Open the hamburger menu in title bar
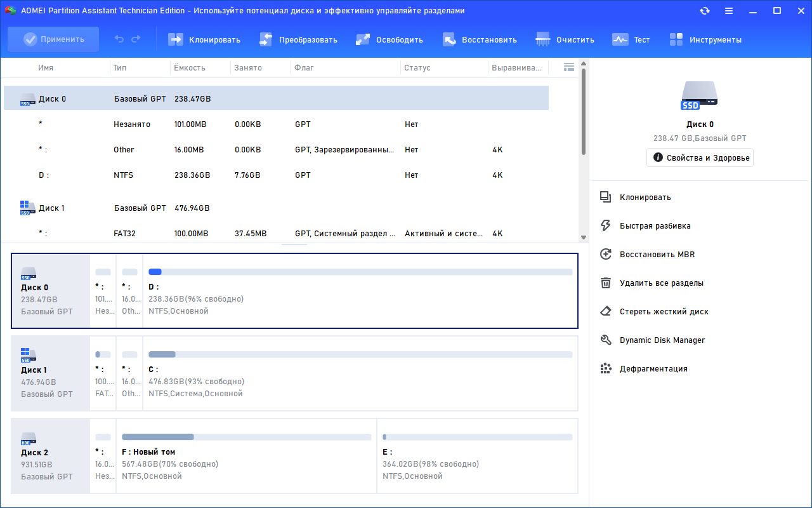This screenshot has height=508, width=812. tap(729, 11)
